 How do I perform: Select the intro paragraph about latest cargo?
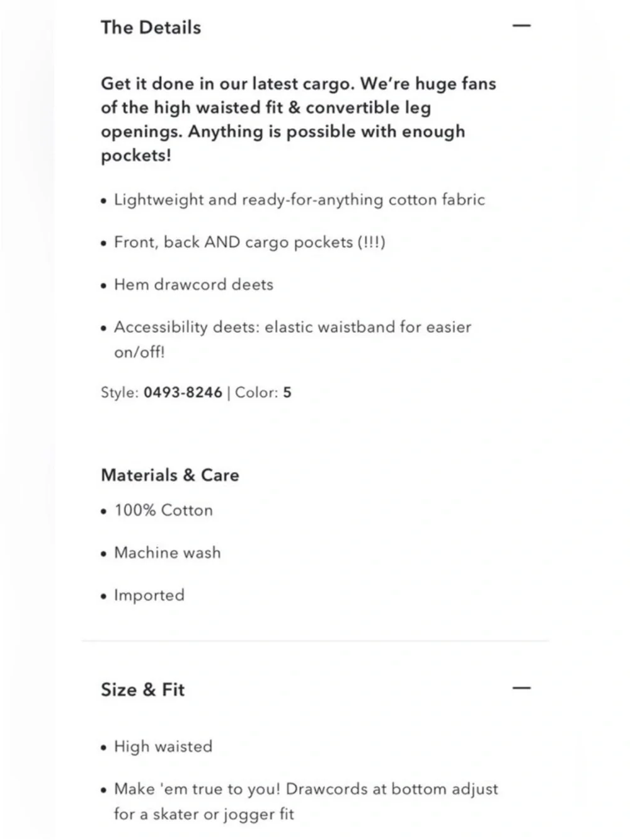(x=299, y=119)
